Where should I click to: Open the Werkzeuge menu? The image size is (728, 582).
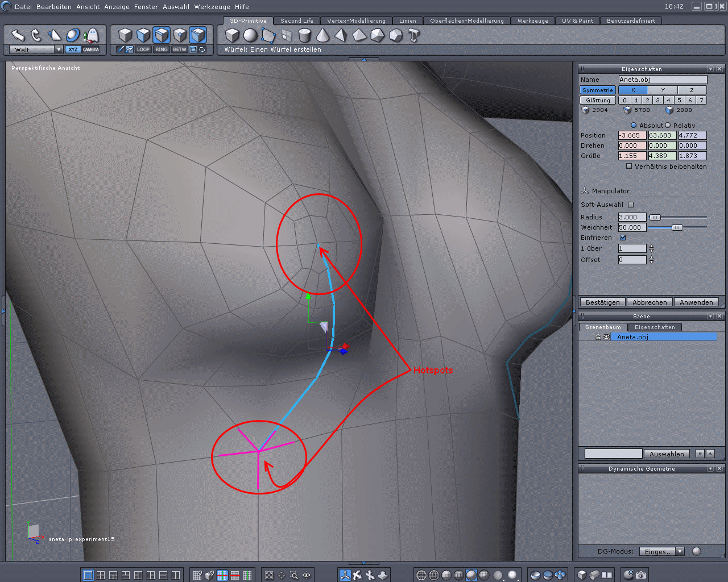pos(212,7)
